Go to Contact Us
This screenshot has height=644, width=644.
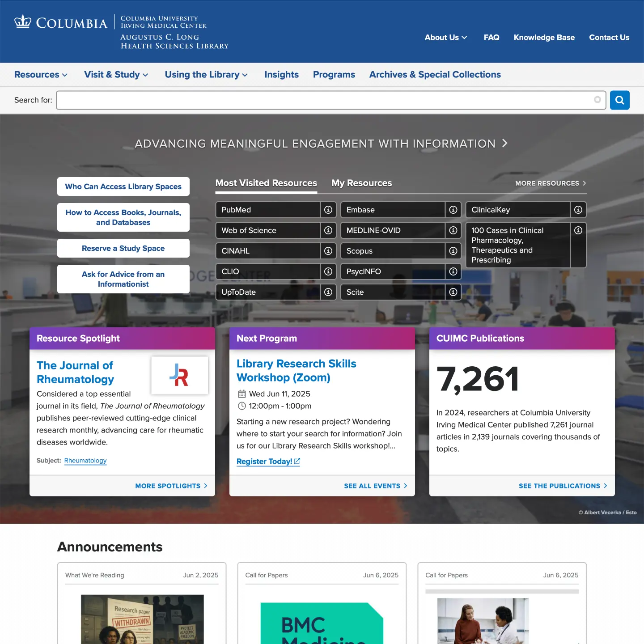pos(609,38)
